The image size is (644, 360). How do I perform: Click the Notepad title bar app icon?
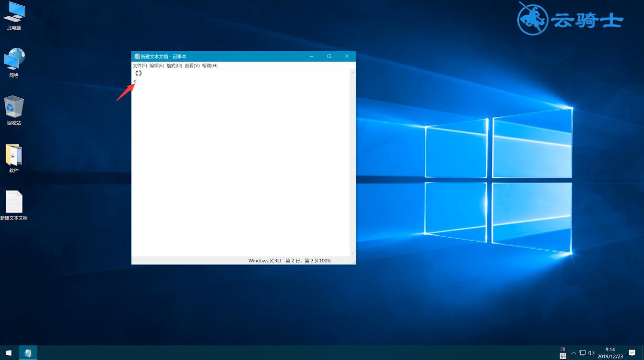point(137,57)
